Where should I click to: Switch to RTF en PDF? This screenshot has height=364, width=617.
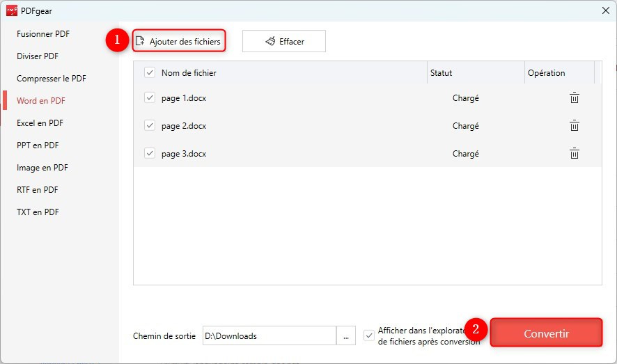pyautogui.click(x=37, y=190)
